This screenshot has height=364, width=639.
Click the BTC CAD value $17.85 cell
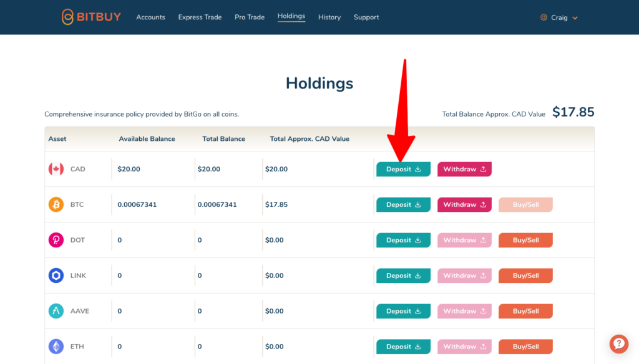click(x=276, y=204)
